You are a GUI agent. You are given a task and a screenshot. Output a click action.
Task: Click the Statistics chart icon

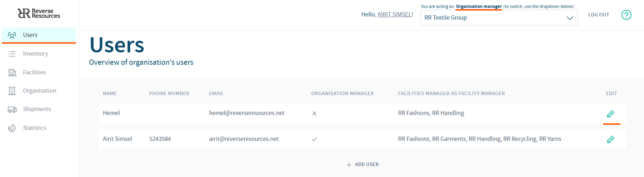point(12,128)
